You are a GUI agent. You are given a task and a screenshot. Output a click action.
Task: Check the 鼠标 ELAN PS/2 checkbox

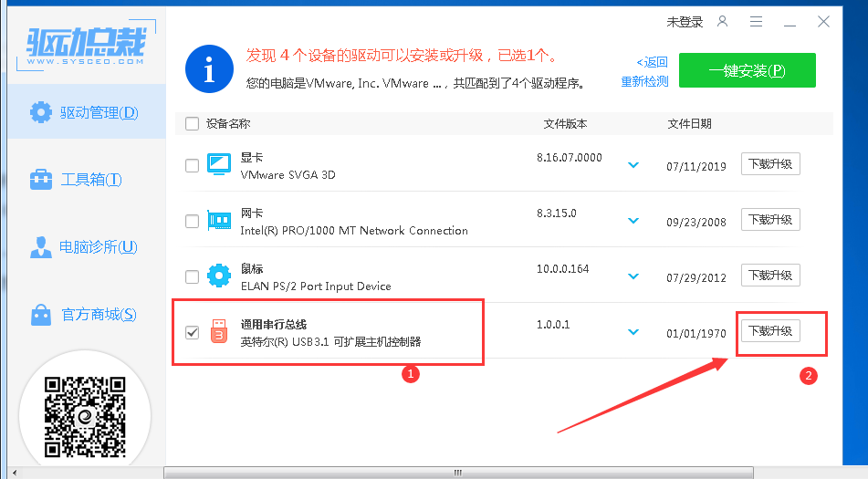click(192, 276)
